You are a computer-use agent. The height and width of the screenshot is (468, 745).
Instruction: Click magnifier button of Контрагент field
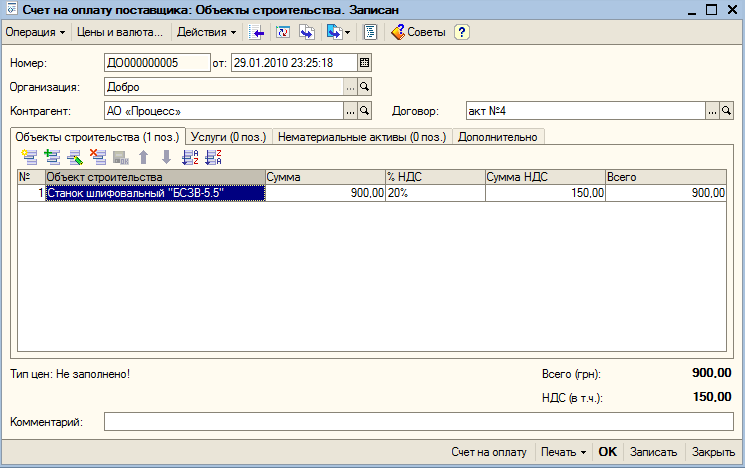click(x=364, y=111)
